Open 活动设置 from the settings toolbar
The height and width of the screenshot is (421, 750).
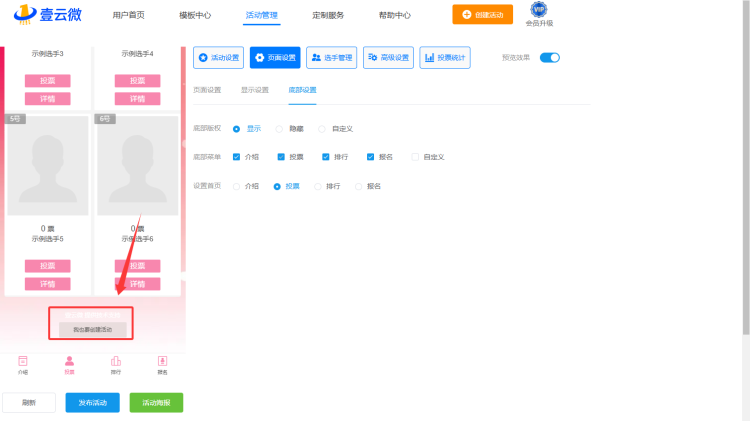click(218, 58)
